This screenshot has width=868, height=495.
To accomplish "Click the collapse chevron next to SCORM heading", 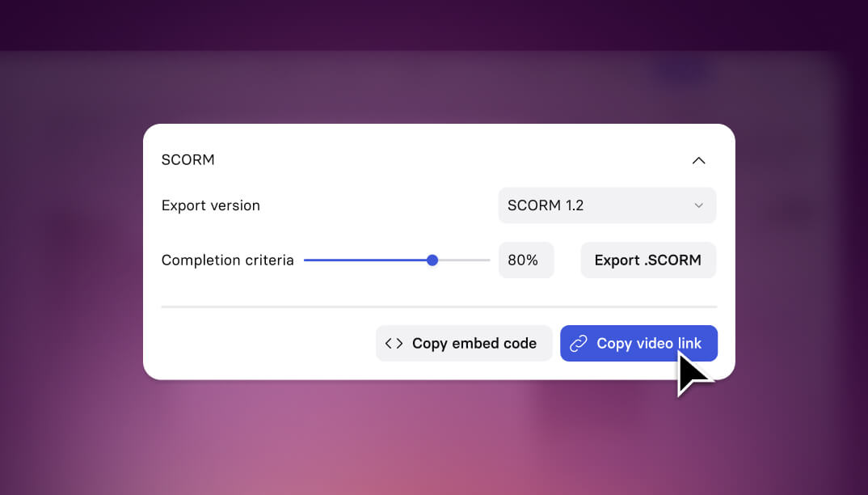I will (x=699, y=159).
